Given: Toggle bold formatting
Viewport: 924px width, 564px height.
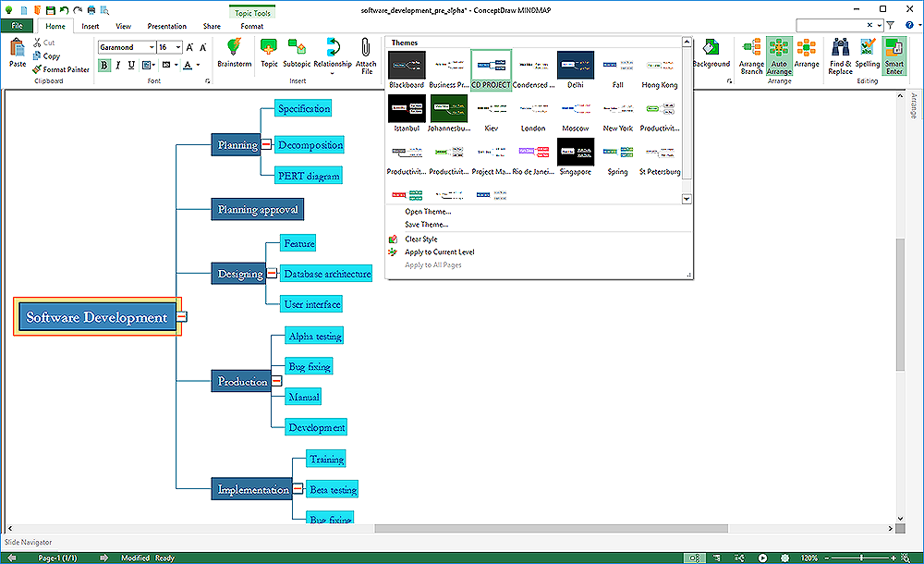Looking at the screenshot, I should (103, 65).
